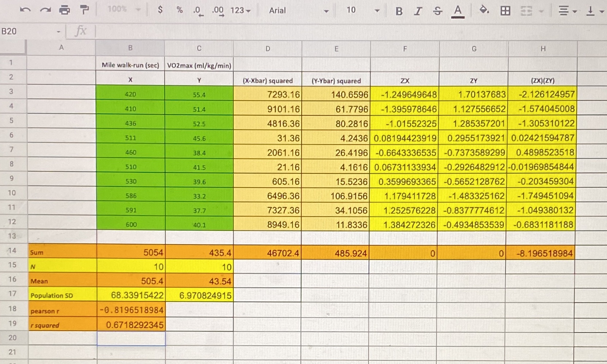Screen dimensions: 607x364
Task: Select column A header
Action: click(x=61, y=47)
